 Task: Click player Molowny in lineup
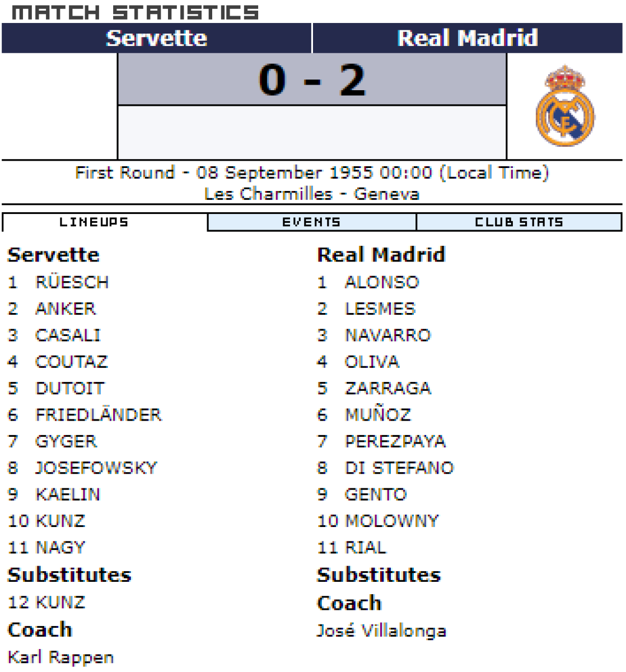pyautogui.click(x=391, y=521)
